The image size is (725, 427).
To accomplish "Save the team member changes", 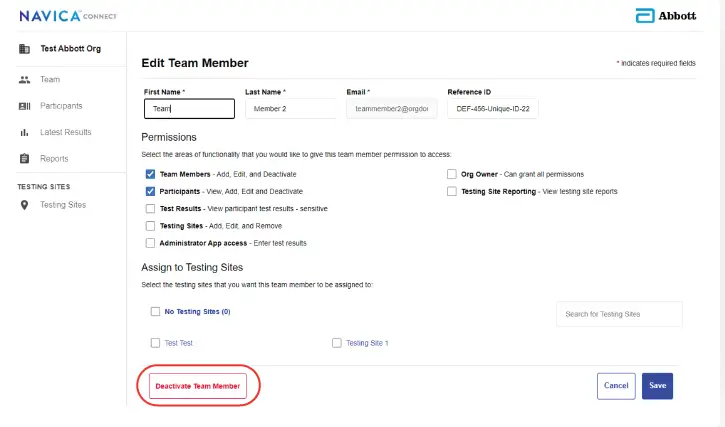I will click(657, 385).
